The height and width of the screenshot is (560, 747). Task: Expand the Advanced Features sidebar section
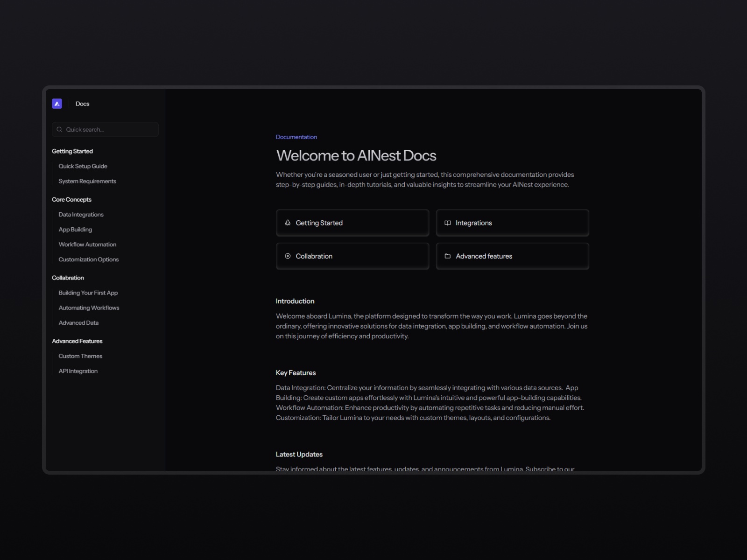77,341
